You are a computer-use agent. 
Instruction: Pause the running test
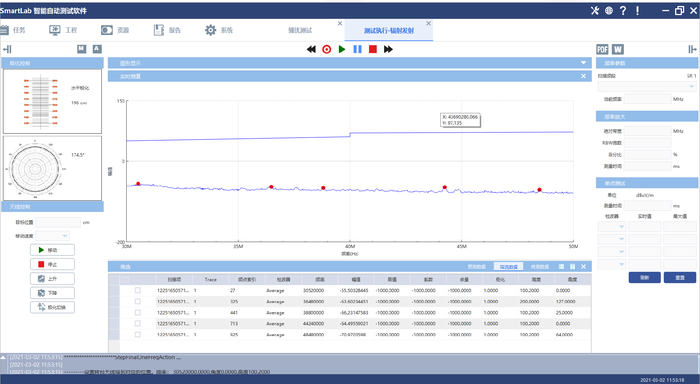(358, 49)
